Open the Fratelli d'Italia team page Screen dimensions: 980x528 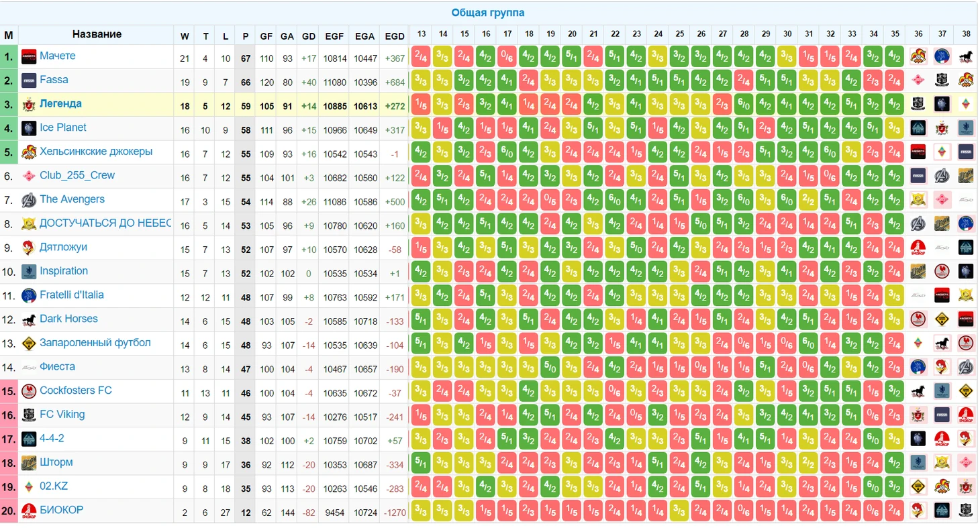pos(72,295)
